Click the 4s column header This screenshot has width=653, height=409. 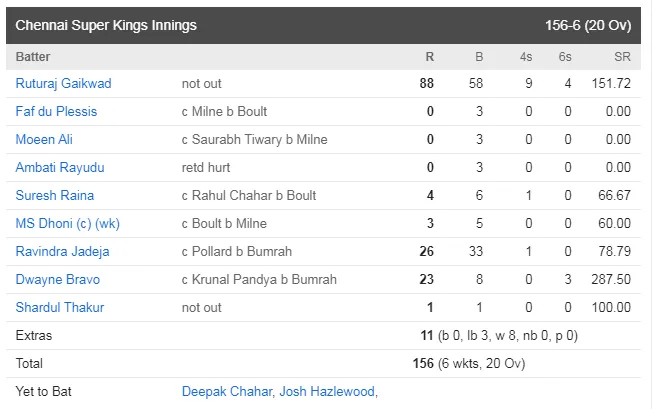[526, 57]
